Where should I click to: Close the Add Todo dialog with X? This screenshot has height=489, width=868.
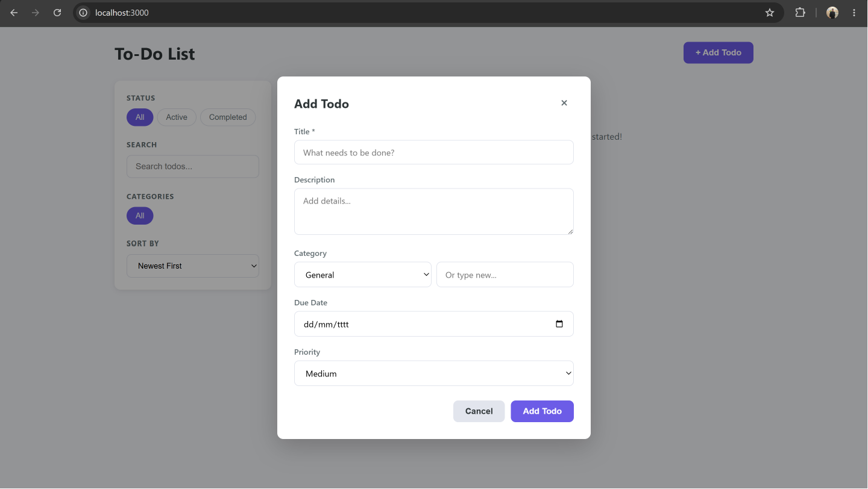click(564, 103)
